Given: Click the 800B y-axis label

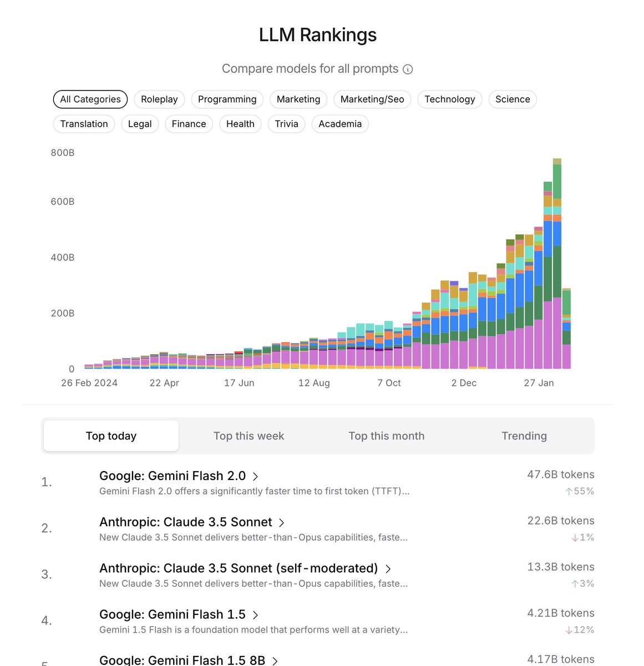Looking at the screenshot, I should 63,153.
